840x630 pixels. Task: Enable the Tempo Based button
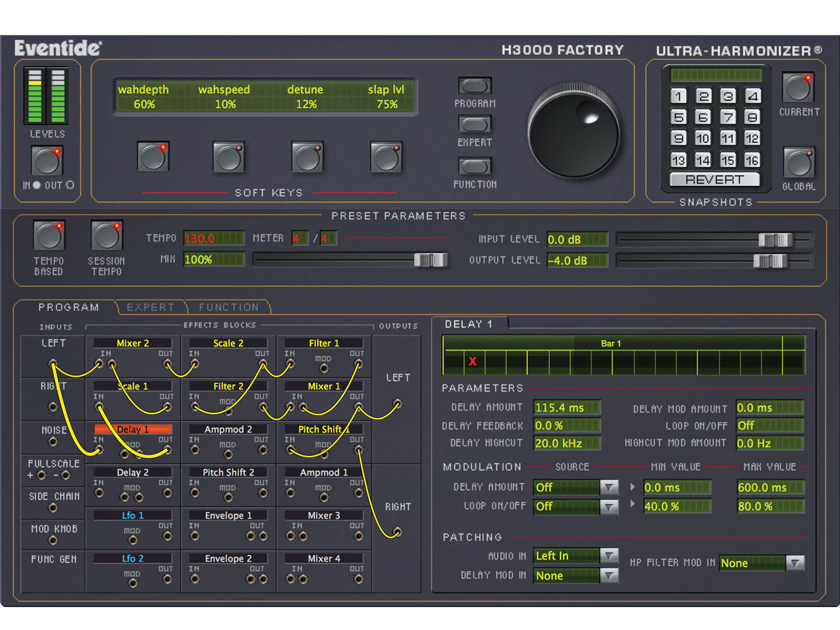click(48, 235)
